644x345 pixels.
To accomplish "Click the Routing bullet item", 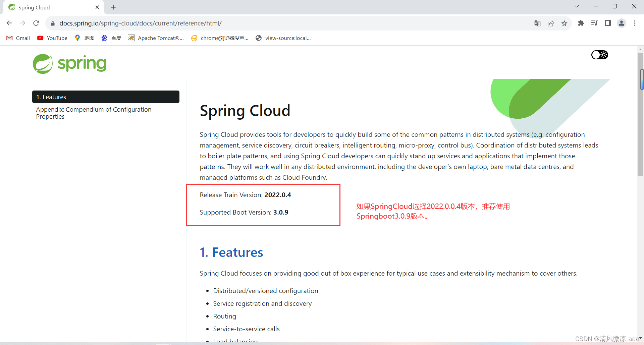I will pos(224,316).
